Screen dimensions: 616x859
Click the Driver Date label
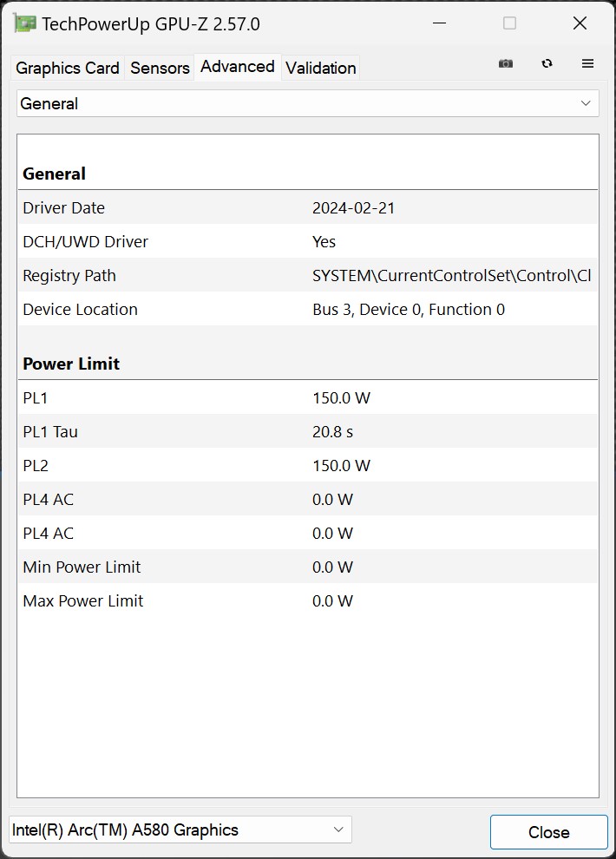coord(63,208)
